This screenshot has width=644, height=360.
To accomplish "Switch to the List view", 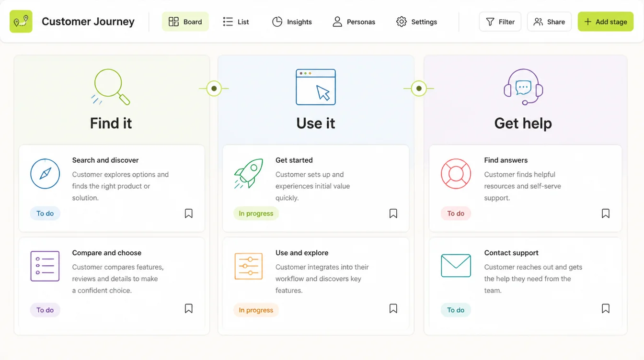I will pyautogui.click(x=236, y=22).
